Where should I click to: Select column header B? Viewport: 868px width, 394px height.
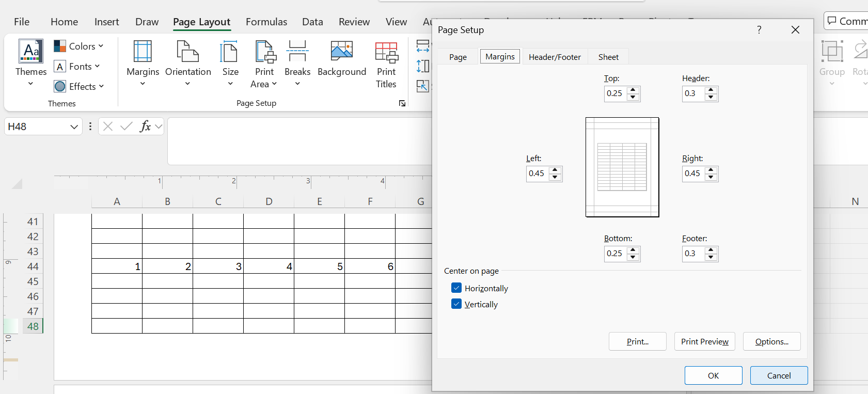click(x=168, y=202)
